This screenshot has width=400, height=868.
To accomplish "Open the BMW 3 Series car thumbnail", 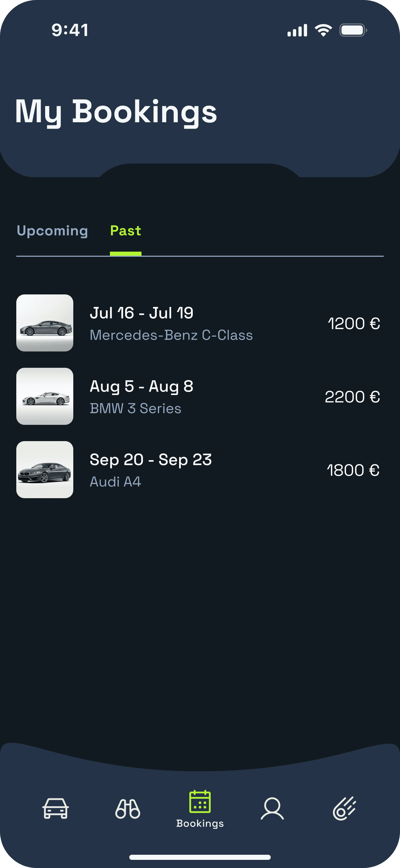I will (45, 396).
